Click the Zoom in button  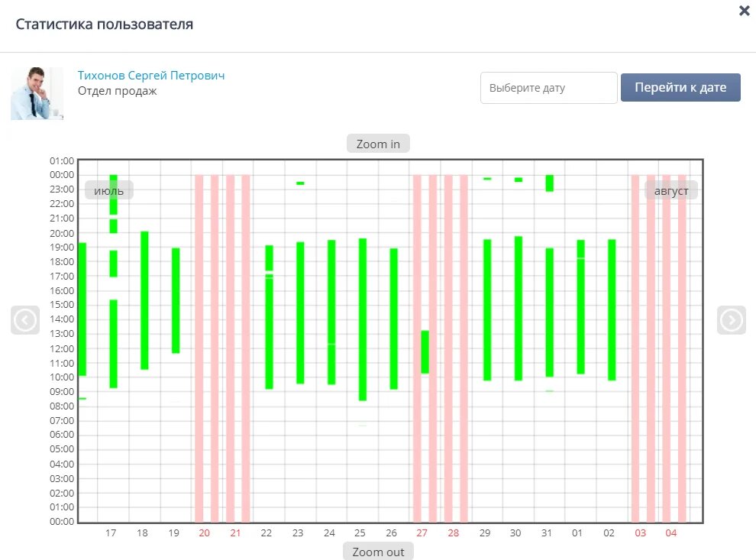378,144
